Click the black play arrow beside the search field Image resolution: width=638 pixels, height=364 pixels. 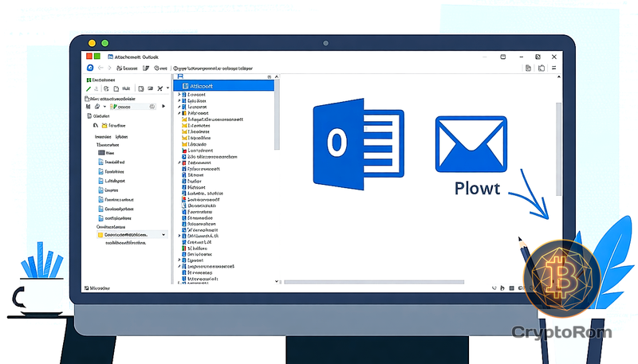163,107
